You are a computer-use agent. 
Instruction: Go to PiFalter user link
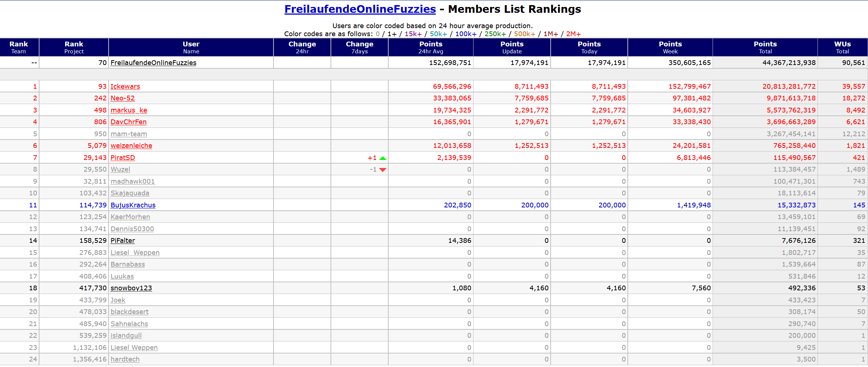[x=123, y=241]
